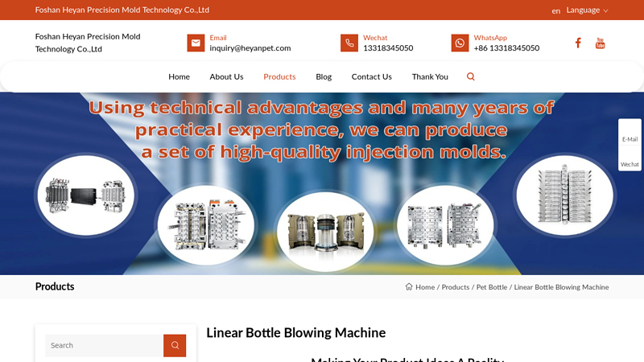Click the Linear Bottle Blowing Machine heading
This screenshot has height=362, width=644.
pyautogui.click(x=295, y=332)
